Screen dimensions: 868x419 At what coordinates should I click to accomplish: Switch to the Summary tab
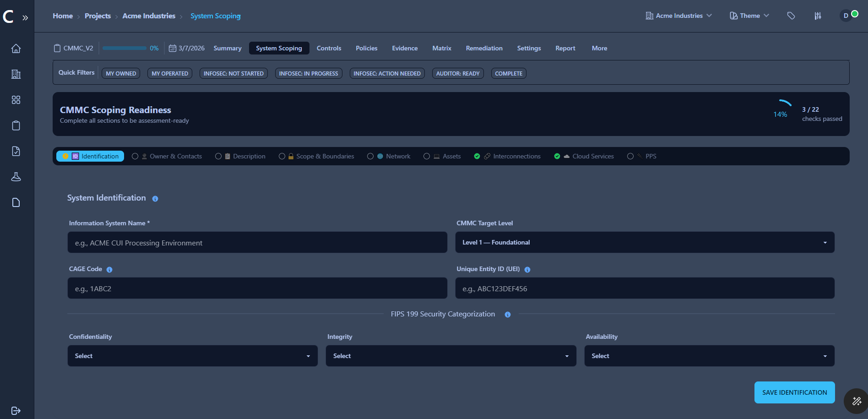click(228, 48)
